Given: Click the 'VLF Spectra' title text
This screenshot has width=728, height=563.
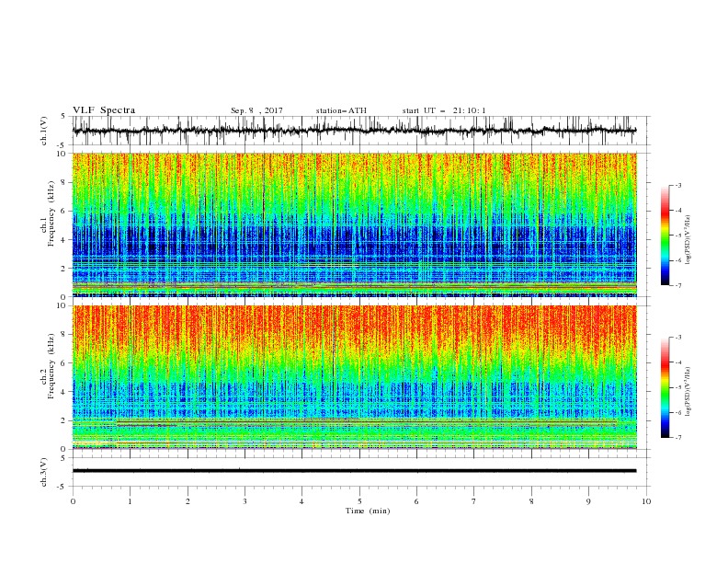Looking at the screenshot, I should [104, 110].
